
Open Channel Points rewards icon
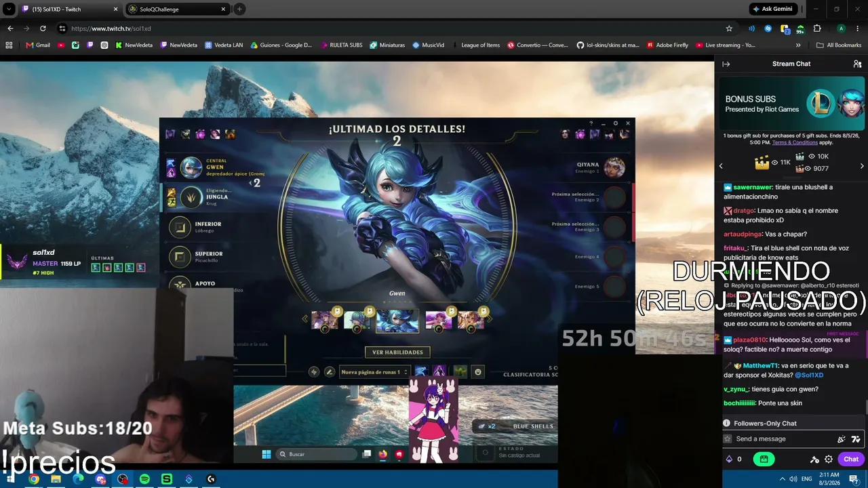[x=729, y=459]
